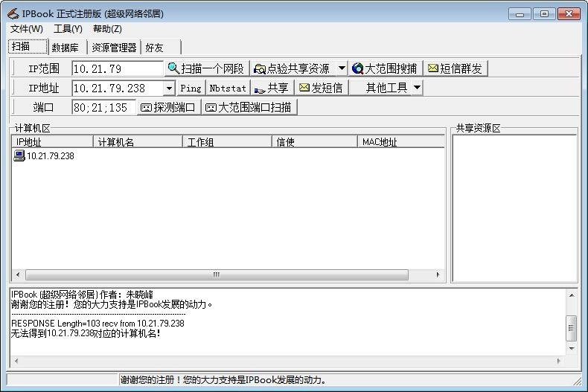Sort by the MAC地址 column header
Screen dimensions: 588x392
coord(380,142)
